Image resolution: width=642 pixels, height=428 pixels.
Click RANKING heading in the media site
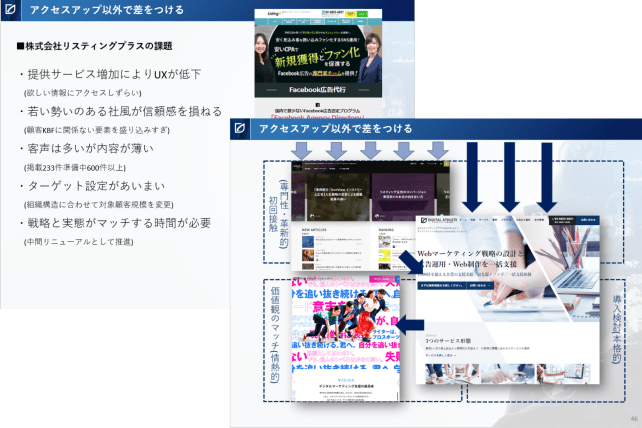pos(386,230)
